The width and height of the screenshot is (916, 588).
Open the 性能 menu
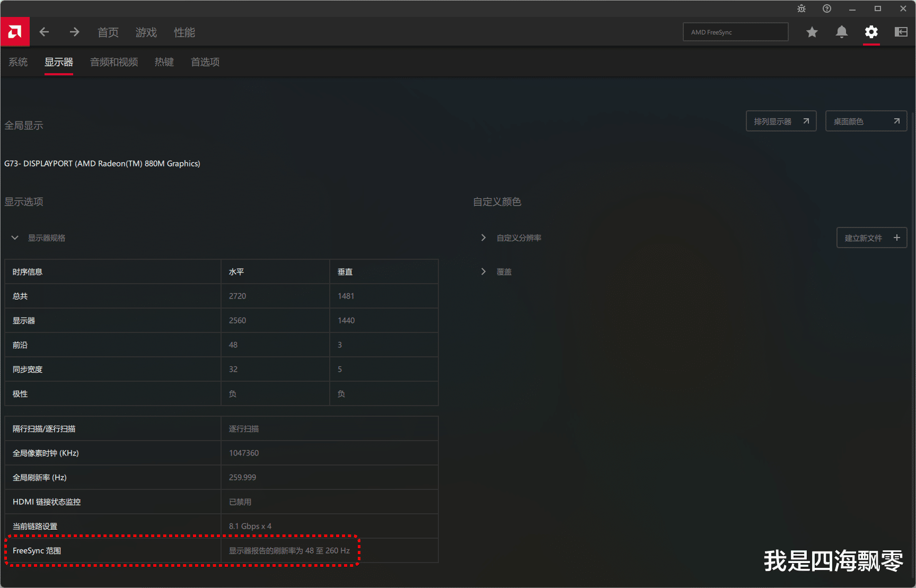(x=184, y=32)
